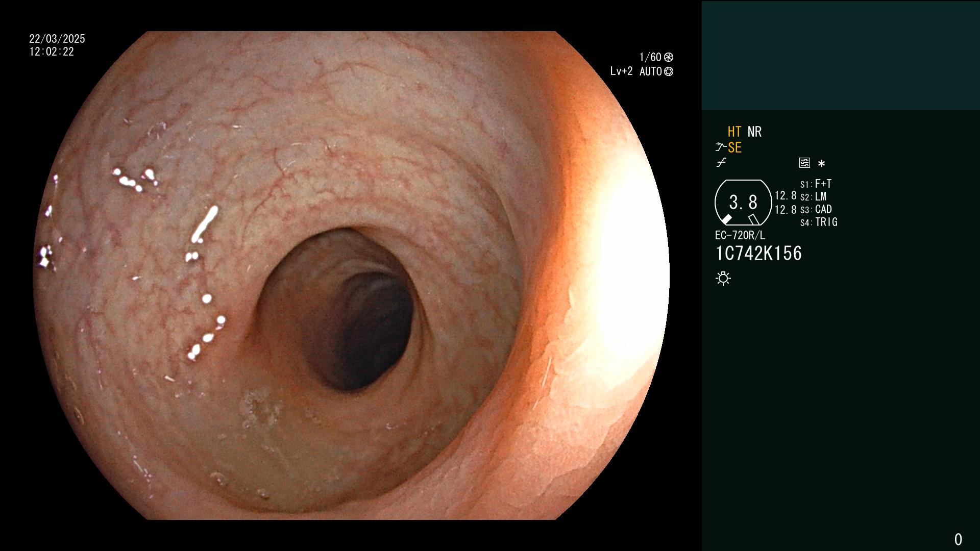Image resolution: width=980 pixels, height=551 pixels.
Task: Click the scope model EC-720R/L
Action: point(740,235)
